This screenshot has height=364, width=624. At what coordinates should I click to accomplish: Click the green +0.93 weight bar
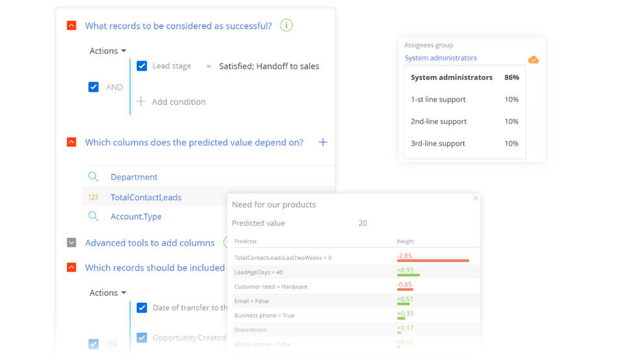coord(408,275)
